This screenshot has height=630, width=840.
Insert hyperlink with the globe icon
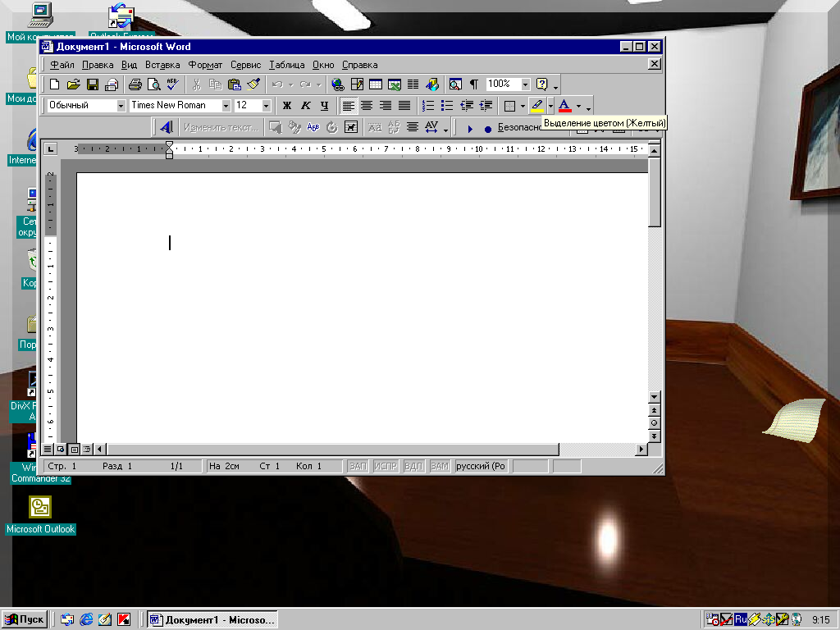[337, 84]
